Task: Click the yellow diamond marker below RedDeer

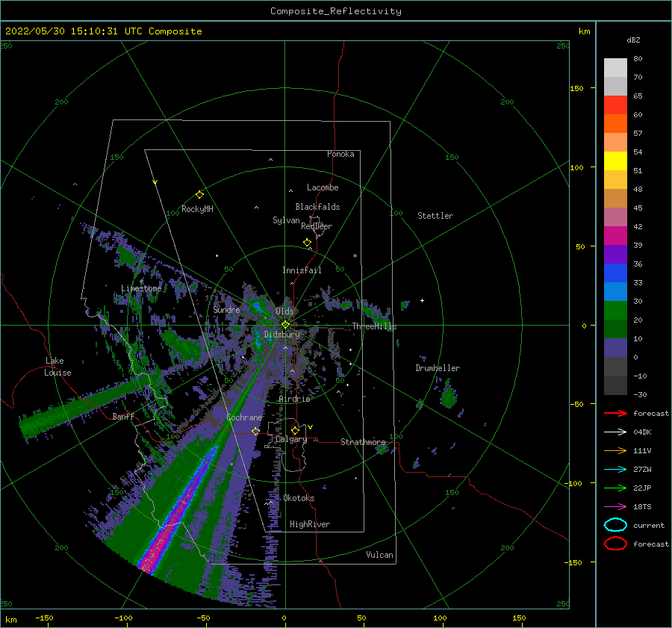Action: pos(308,243)
